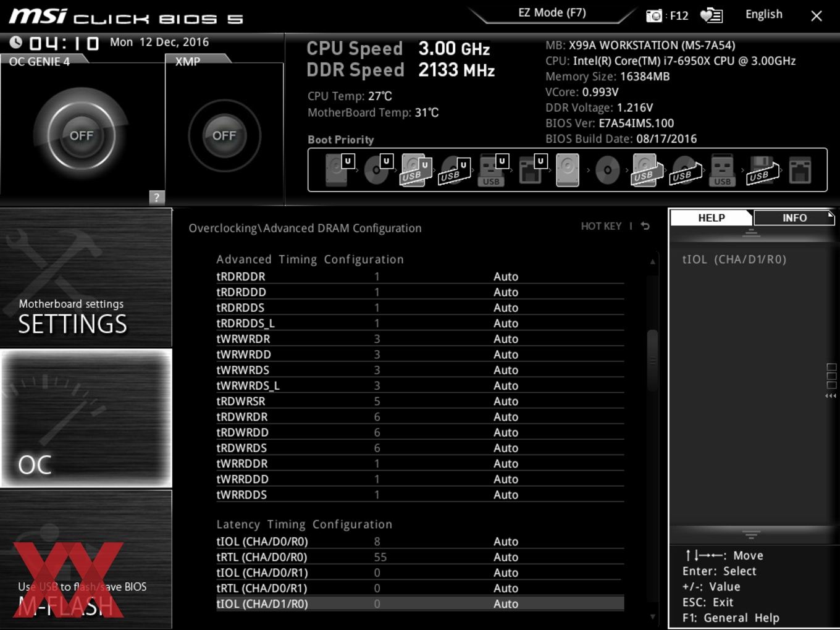Viewport: 840px width, 630px height.
Task: Select the UEFI USB key boot icon
Action: 492,170
